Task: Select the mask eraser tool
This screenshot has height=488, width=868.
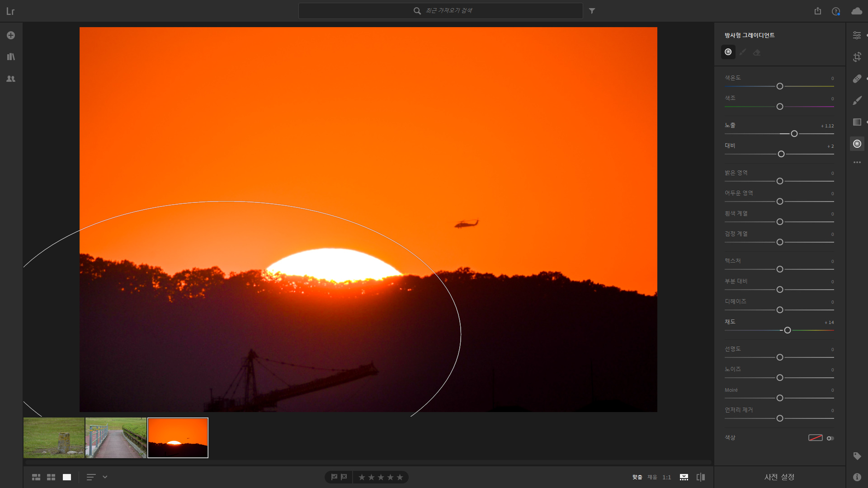Action: click(757, 52)
